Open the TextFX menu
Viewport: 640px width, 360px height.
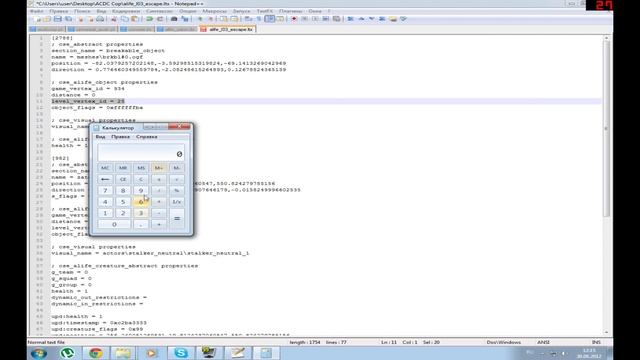(x=264, y=11)
